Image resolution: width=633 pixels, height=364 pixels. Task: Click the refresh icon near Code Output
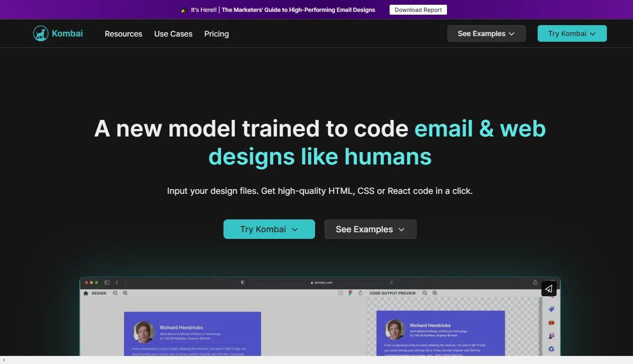360,293
